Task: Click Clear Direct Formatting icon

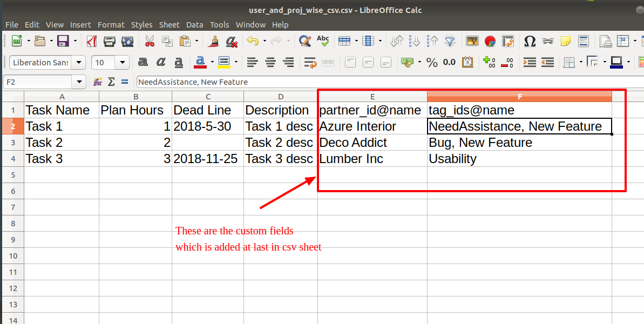Action: coord(232,40)
